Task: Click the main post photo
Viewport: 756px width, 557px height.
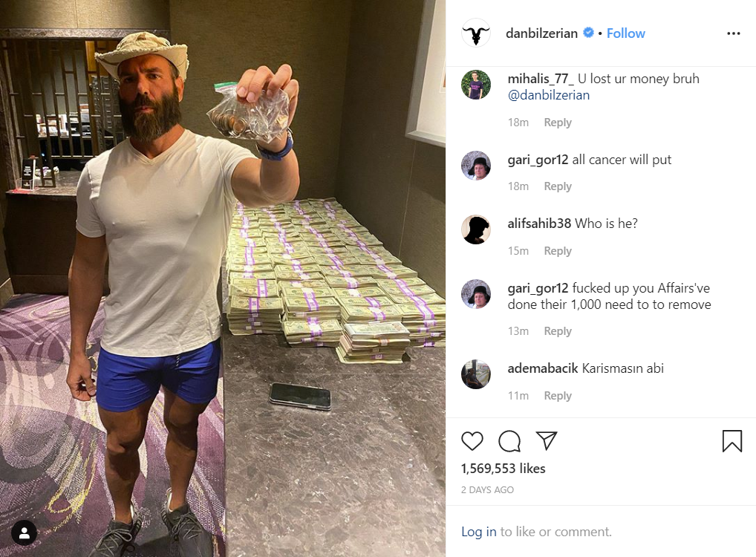Action: (x=223, y=278)
